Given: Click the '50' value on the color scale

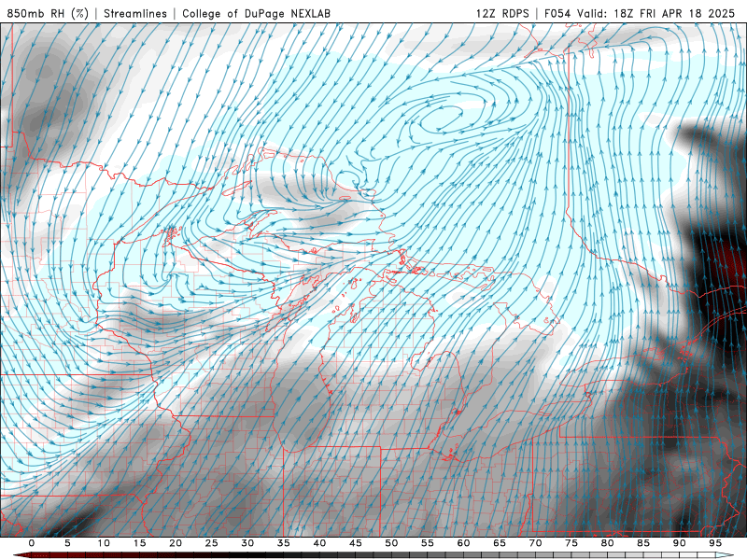Looking at the screenshot, I should [x=391, y=543].
